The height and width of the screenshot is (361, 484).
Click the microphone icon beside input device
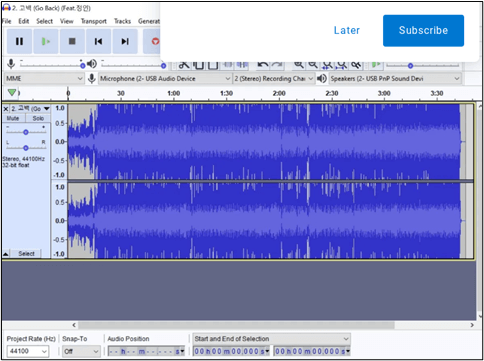(92, 79)
